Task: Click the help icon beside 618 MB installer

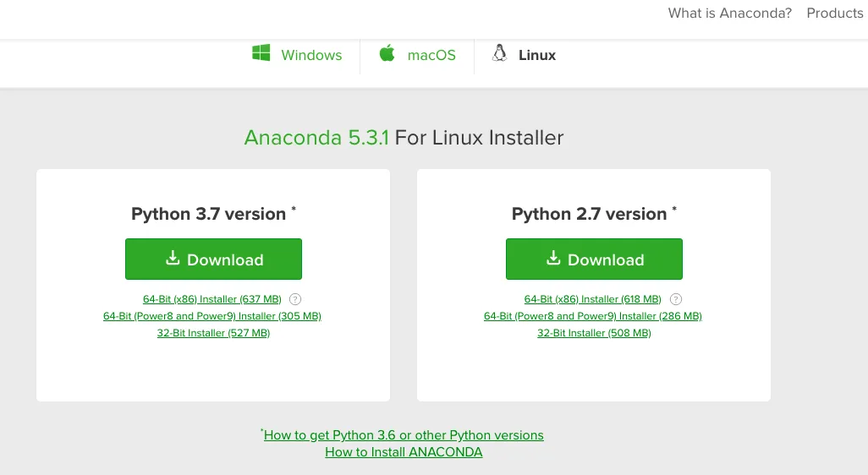Action: [676, 299]
